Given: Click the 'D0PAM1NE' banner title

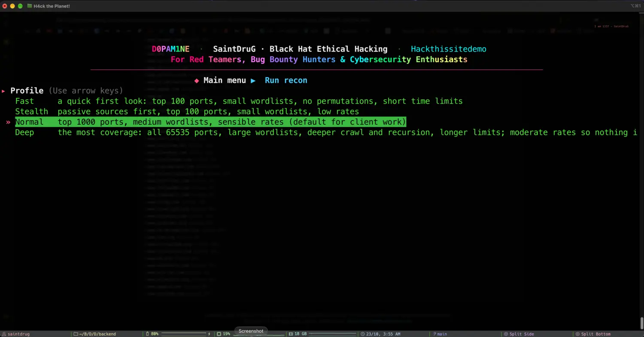Looking at the screenshot, I should pyautogui.click(x=170, y=49).
